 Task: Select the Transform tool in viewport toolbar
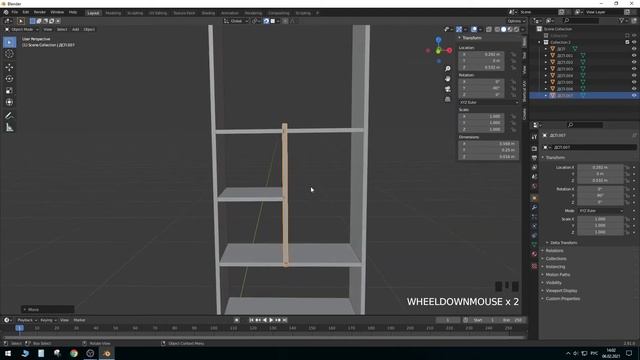[9, 102]
